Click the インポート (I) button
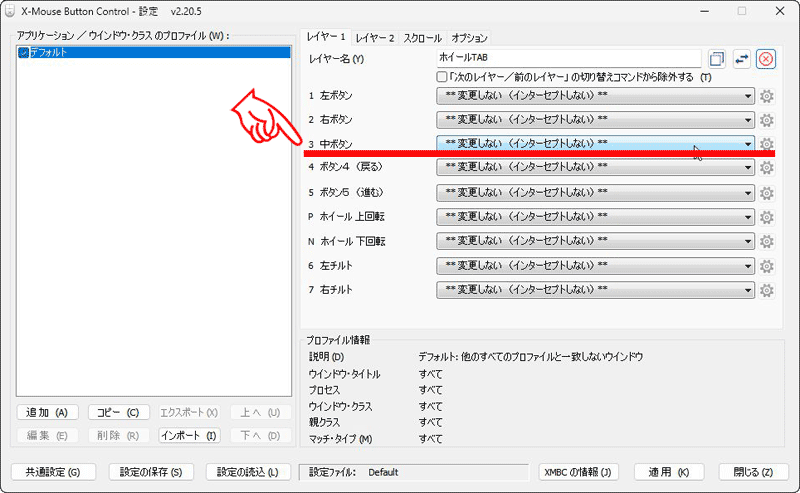Viewport: 800px width, 493px height. point(189,436)
